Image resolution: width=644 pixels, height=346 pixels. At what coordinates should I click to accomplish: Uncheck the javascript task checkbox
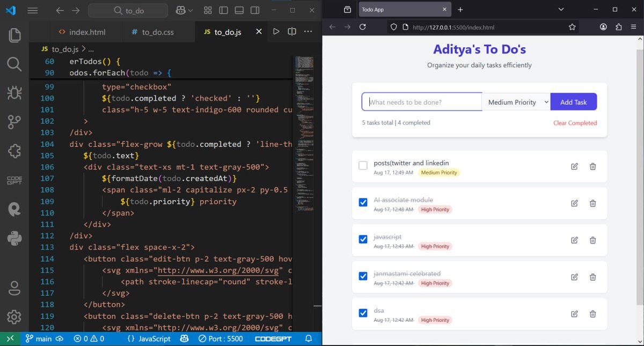click(363, 239)
